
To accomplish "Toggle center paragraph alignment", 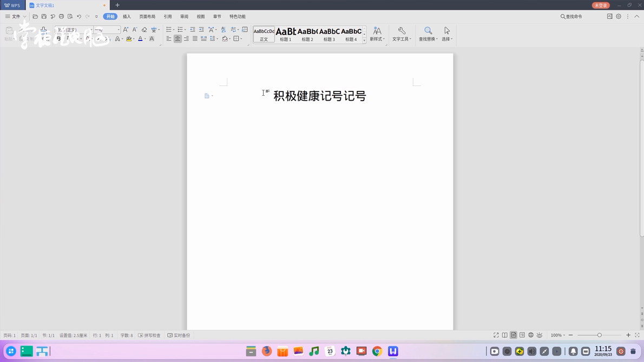I will point(178,38).
